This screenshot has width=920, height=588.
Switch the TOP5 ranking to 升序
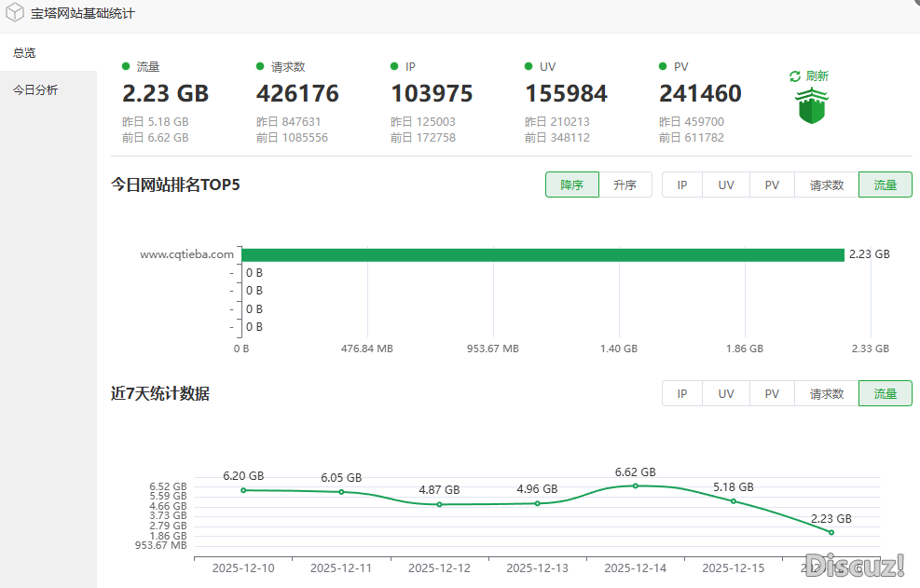pyautogui.click(x=625, y=185)
